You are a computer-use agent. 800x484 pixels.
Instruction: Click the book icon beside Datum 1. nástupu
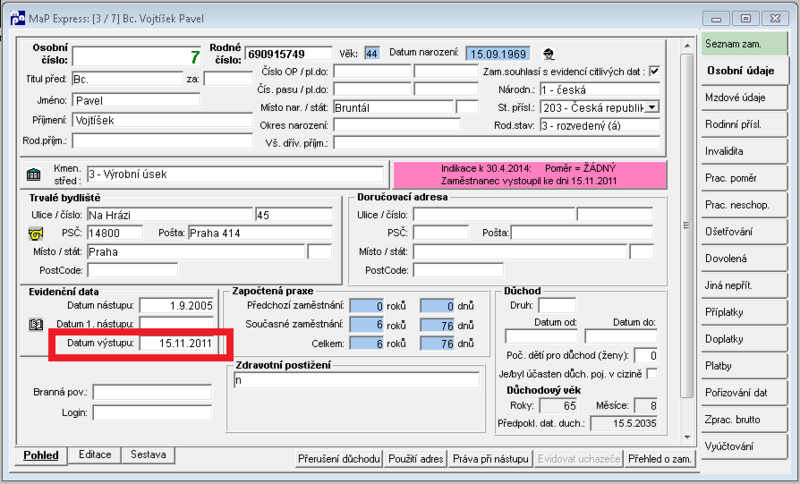tap(36, 324)
